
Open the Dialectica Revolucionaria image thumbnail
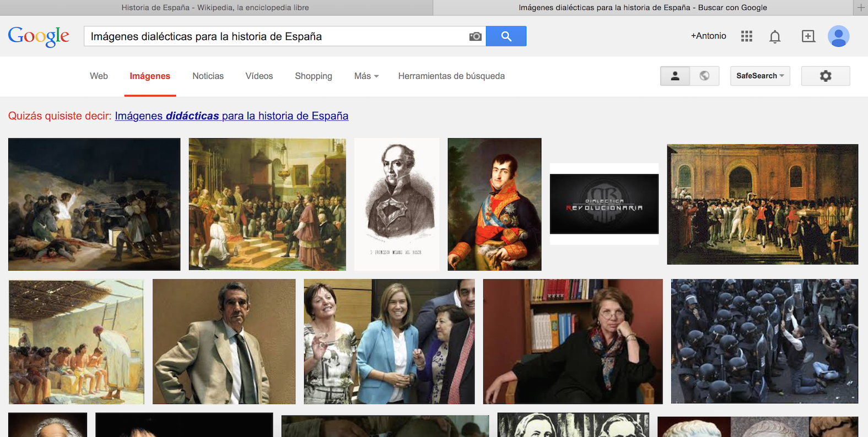(x=604, y=204)
